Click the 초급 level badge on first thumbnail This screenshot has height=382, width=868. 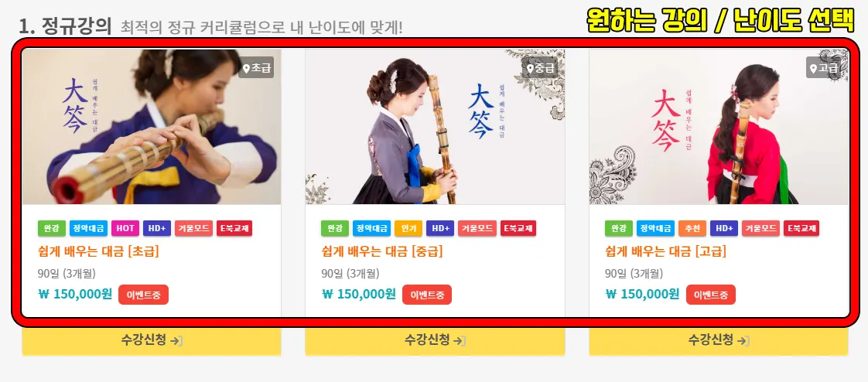pos(256,67)
